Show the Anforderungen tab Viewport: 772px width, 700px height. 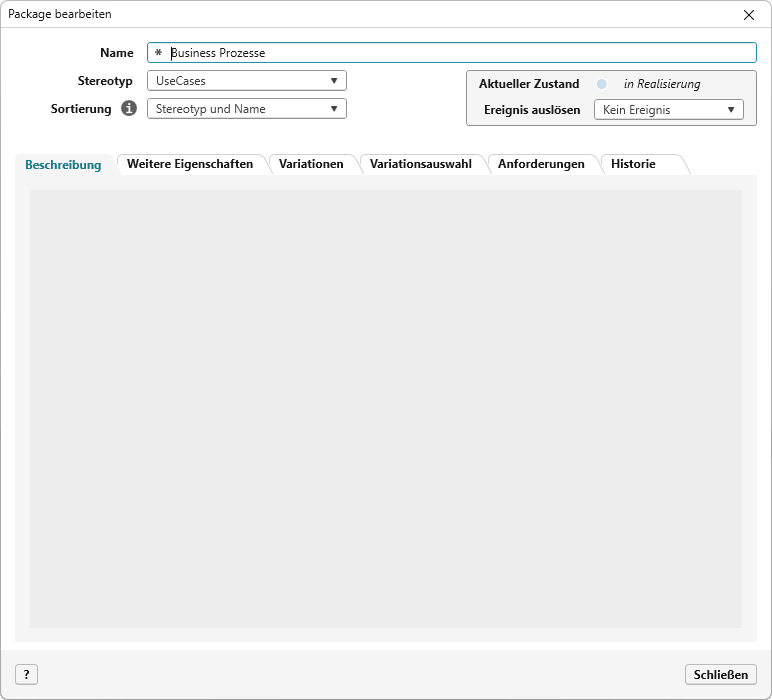pos(541,164)
